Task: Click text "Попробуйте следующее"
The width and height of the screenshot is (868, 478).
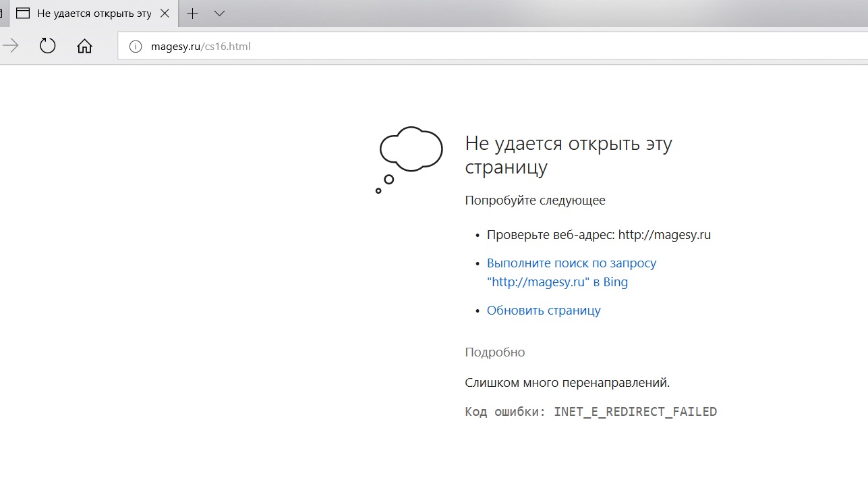Action: pyautogui.click(x=536, y=200)
